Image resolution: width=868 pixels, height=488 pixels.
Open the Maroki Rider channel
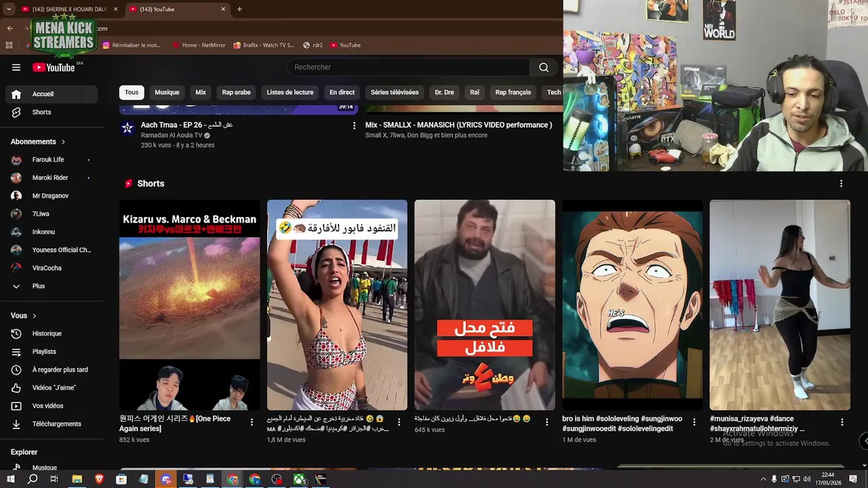click(52, 178)
